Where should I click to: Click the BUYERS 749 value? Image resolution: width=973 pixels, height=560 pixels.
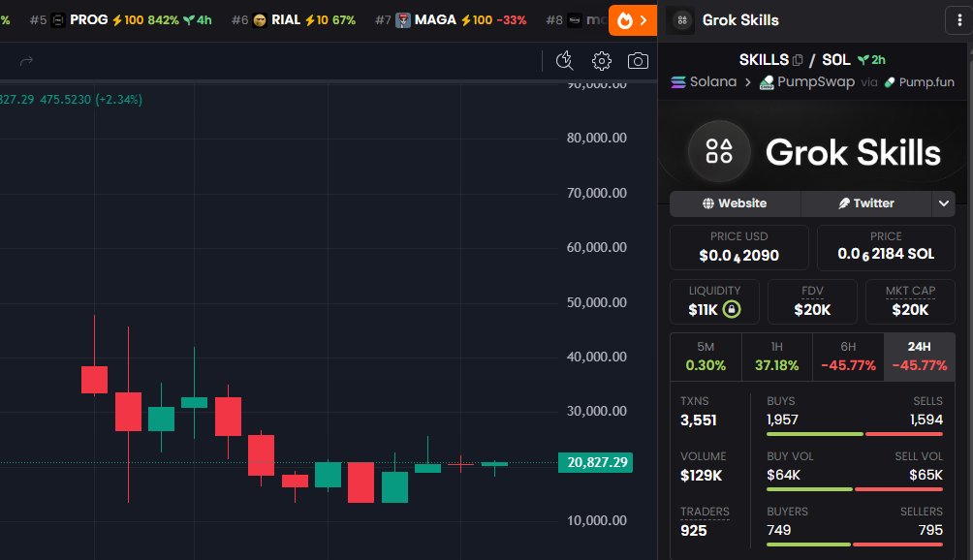[x=779, y=530]
